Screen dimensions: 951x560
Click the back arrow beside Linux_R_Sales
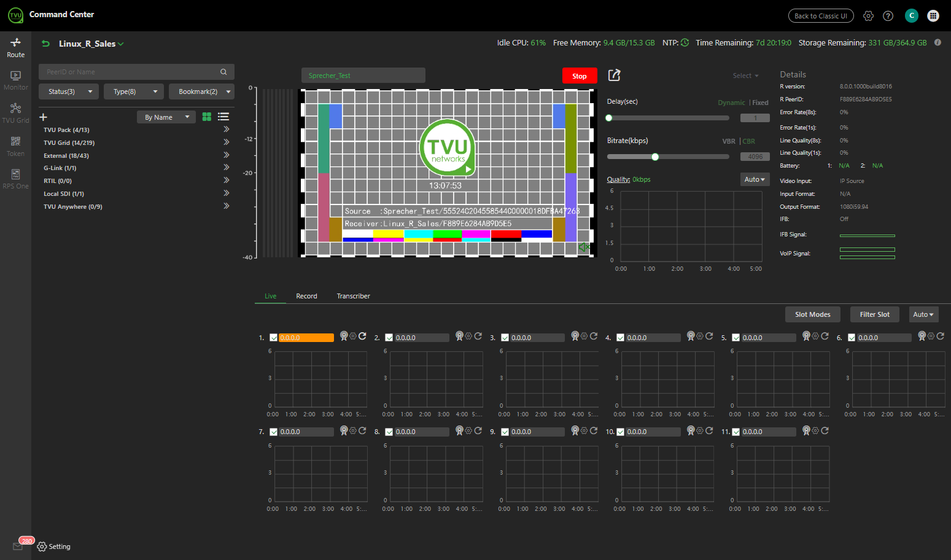(x=45, y=44)
